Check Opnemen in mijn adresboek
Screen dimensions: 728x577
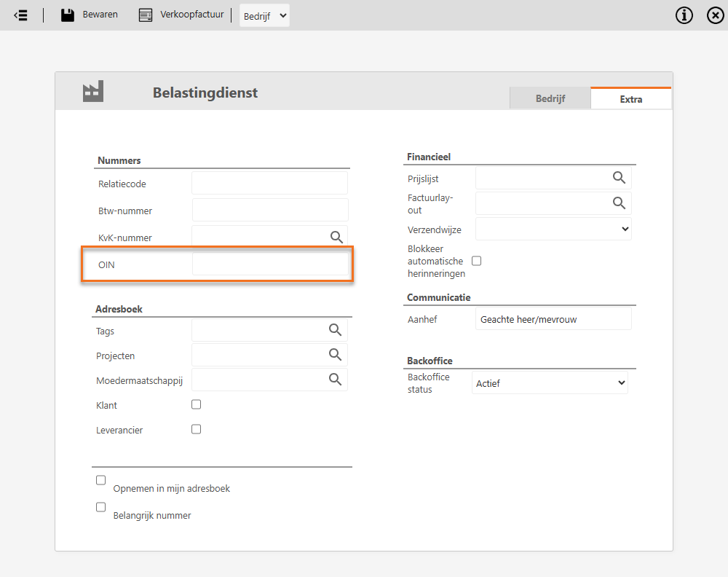(101, 480)
